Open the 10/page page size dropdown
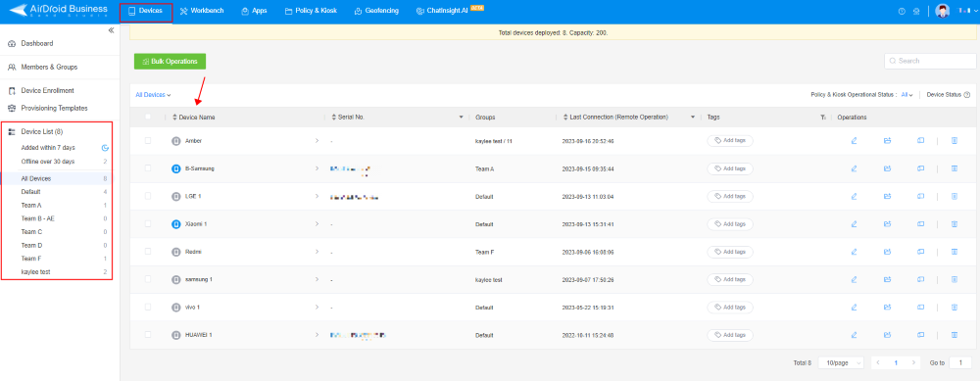Viewport: 980px width, 381px height. click(x=841, y=363)
